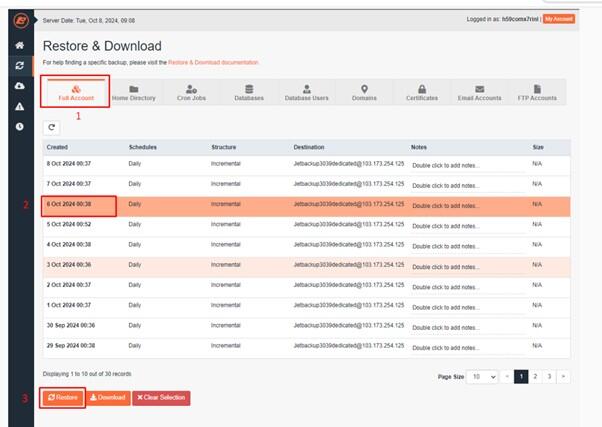Select the 8 Oct 2024 00:37 backup
Image resolution: width=602 pixels, height=427 pixels.
pyautogui.click(x=306, y=166)
